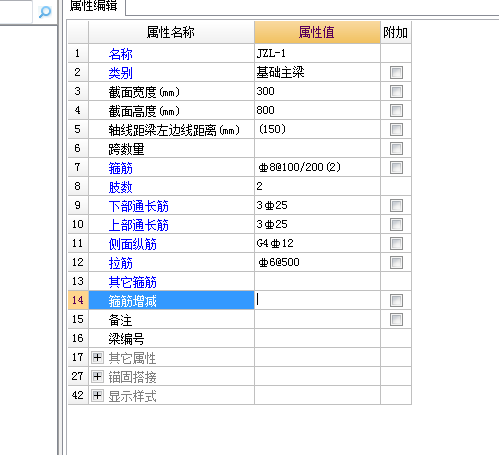Viewport: 499px width, 455px height.
Task: Select the 侧面纵筋 property label
Action: pyautogui.click(x=133, y=244)
